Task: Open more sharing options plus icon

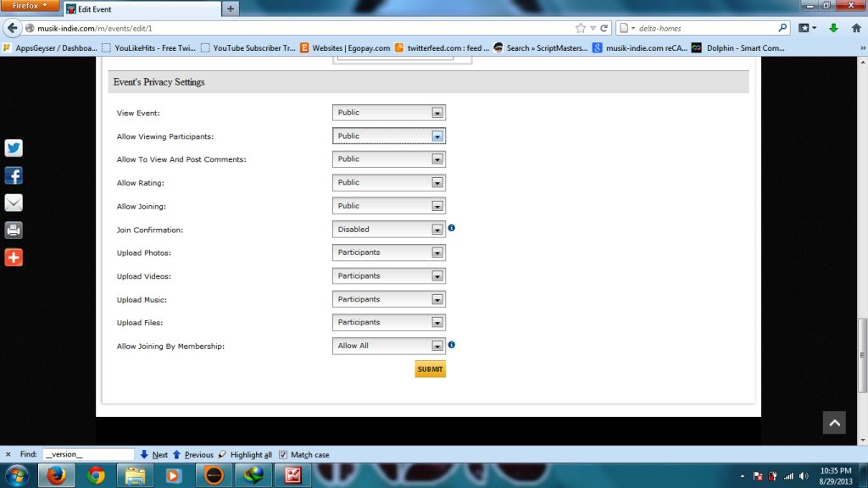Action: pyautogui.click(x=14, y=258)
